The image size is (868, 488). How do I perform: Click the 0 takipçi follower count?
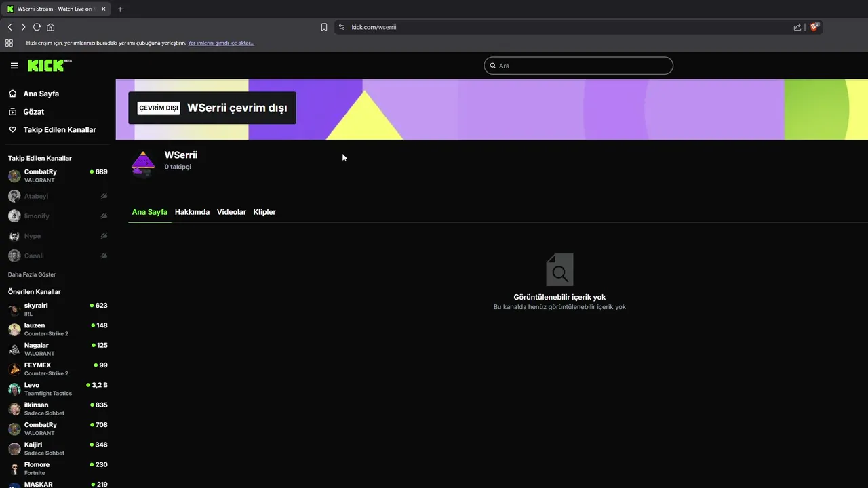click(178, 167)
